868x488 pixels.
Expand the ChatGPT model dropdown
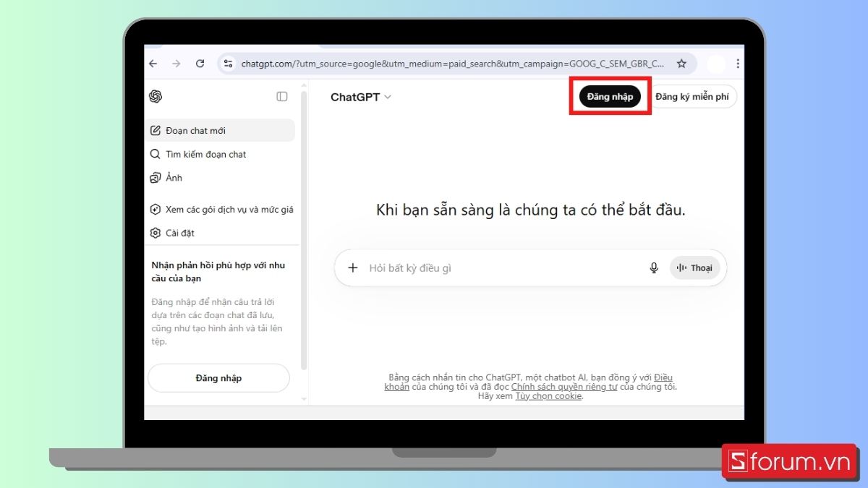click(361, 97)
